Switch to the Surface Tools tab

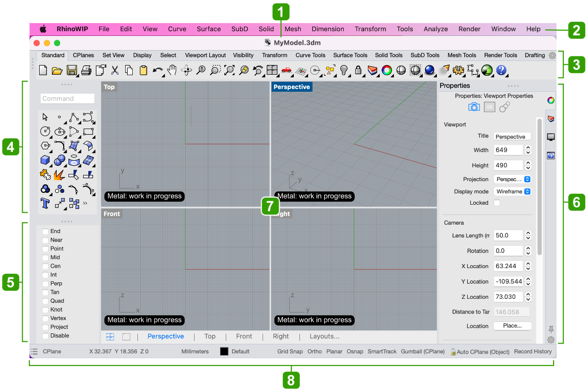tap(350, 55)
